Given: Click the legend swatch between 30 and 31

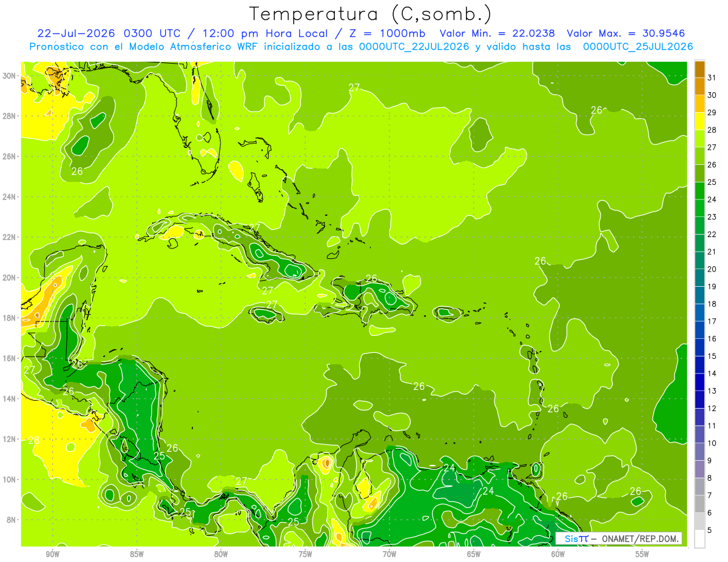Looking at the screenshot, I should [x=699, y=87].
